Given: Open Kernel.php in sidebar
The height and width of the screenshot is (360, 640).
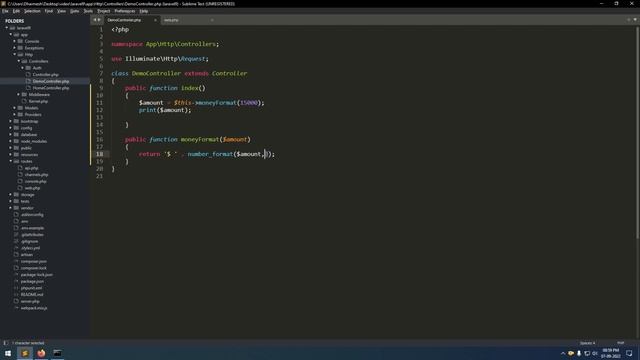Looking at the screenshot, I should pos(38,101).
